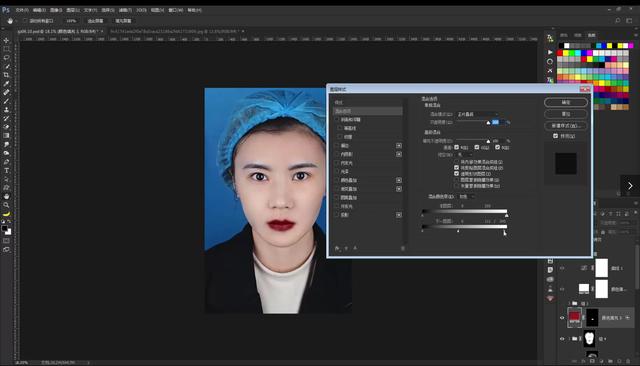
Task: Click the Reset button in Layer Style dialog
Action: pos(566,114)
